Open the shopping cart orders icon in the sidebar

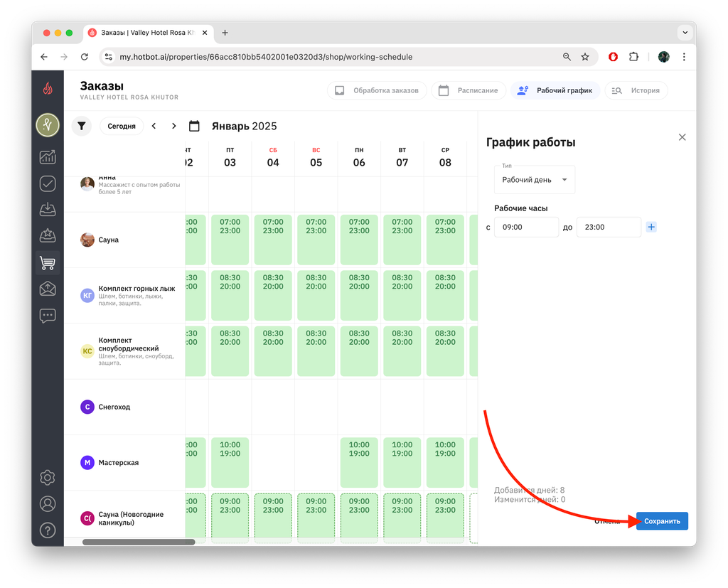pos(48,262)
